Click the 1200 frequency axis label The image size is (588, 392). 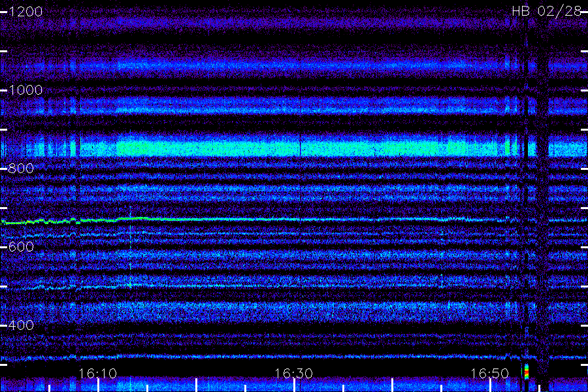pos(25,12)
